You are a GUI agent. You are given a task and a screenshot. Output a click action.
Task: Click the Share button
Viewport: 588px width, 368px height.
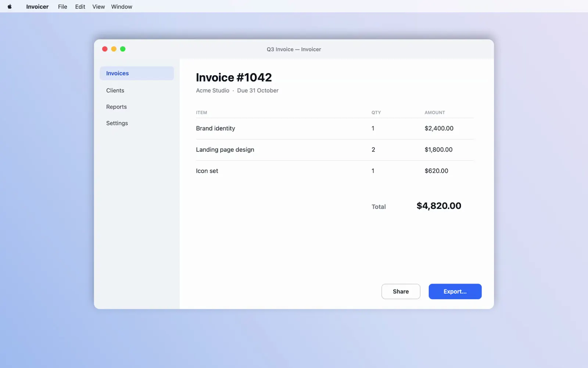click(x=401, y=291)
